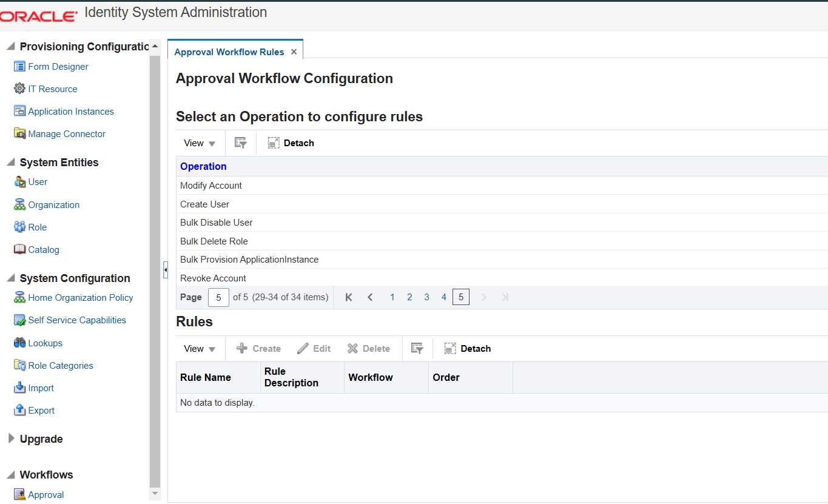Click the Organization icon in sidebar
The image size is (828, 504).
19,205
